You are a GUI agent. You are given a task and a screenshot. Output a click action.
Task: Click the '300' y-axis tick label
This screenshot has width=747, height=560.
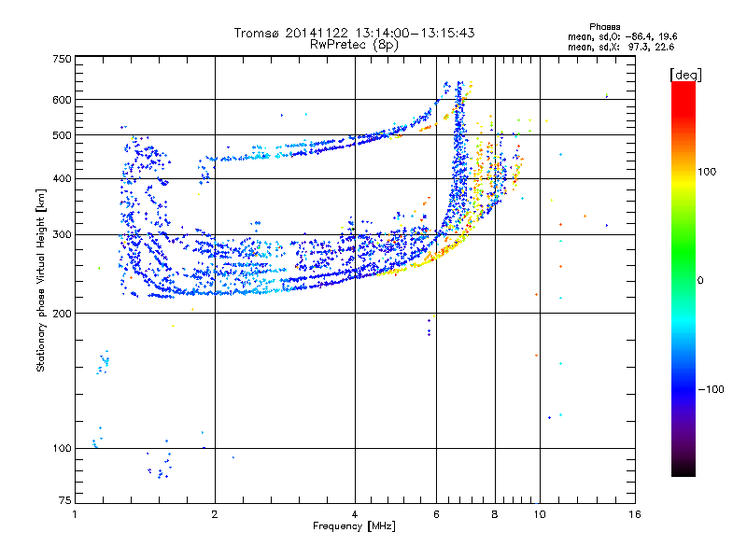pos(62,234)
